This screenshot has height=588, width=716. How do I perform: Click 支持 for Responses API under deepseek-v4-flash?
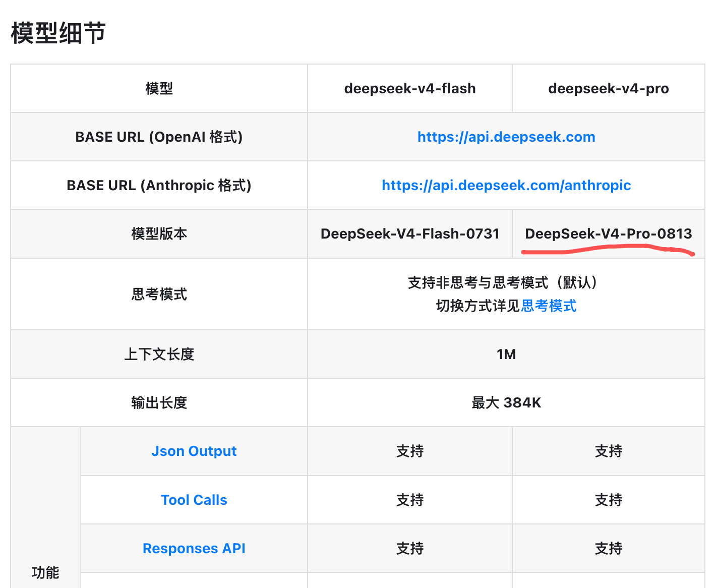410,548
